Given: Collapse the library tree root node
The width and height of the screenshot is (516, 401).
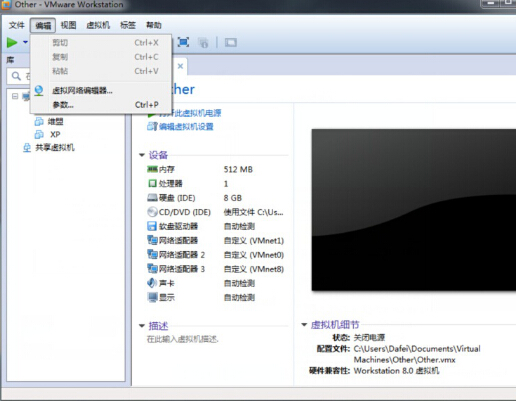Looking at the screenshot, I should point(15,96).
